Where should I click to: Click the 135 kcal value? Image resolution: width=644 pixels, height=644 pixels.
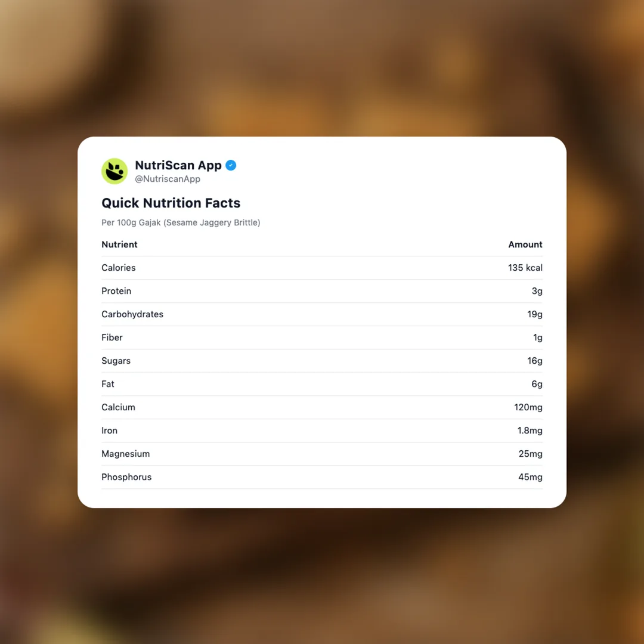[x=525, y=268]
